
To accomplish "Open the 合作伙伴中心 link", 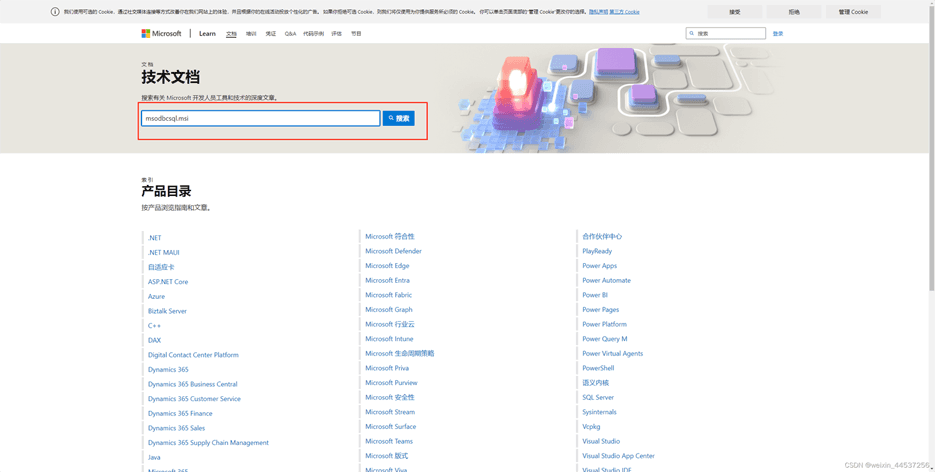I will (x=602, y=237).
